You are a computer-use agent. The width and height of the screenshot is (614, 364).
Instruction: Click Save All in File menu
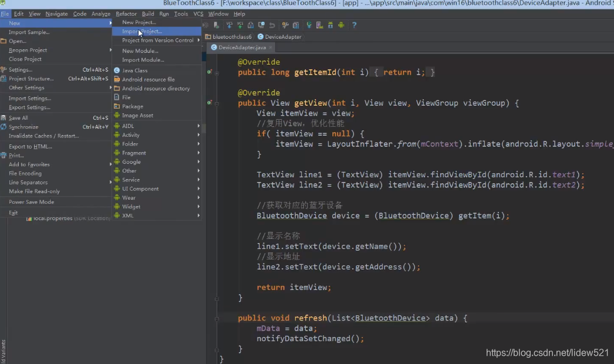tap(56, 118)
